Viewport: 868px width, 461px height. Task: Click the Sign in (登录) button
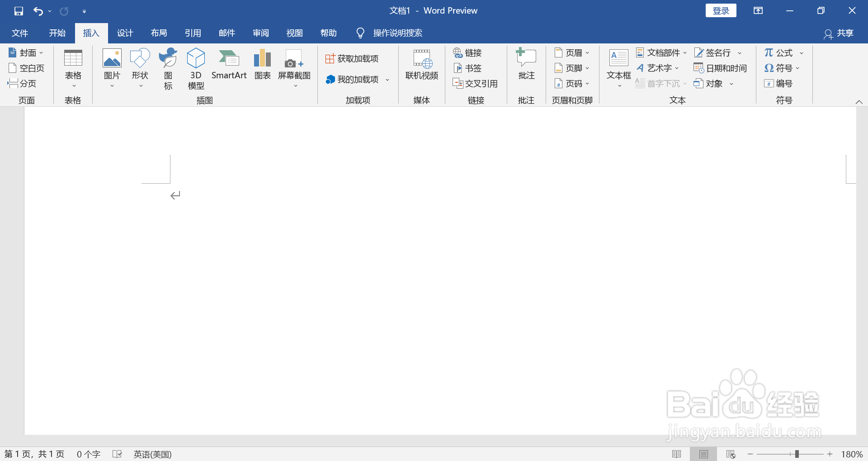[x=721, y=11]
